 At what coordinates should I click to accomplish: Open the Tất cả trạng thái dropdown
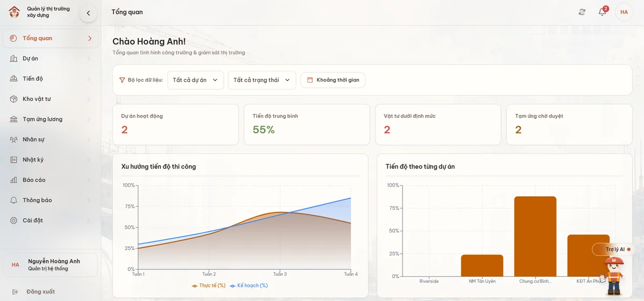tap(262, 80)
